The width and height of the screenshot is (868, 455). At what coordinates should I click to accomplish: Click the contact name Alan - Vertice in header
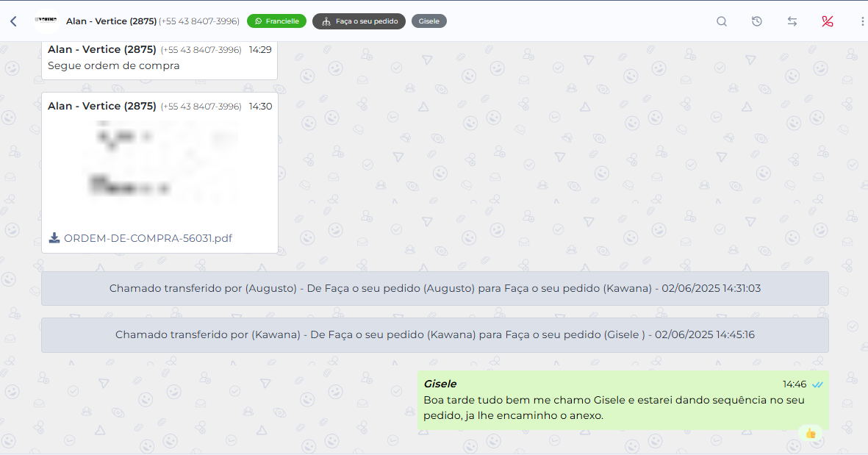pos(111,21)
